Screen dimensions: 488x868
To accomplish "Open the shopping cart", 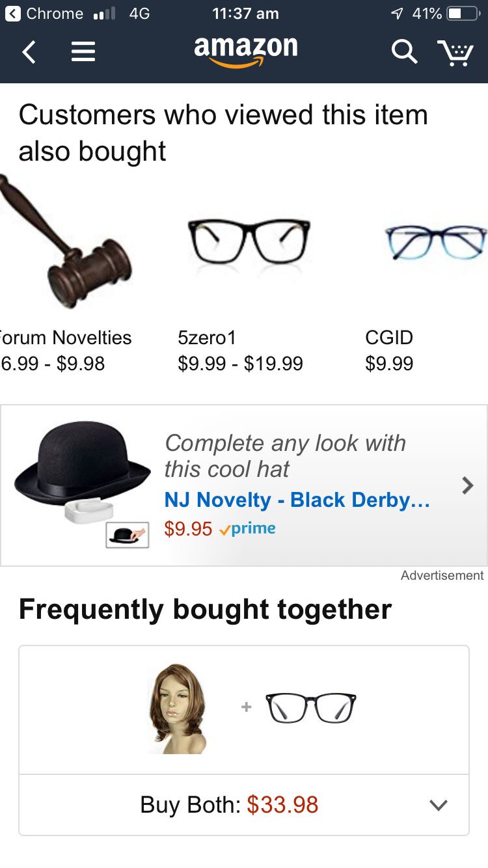I will (455, 52).
